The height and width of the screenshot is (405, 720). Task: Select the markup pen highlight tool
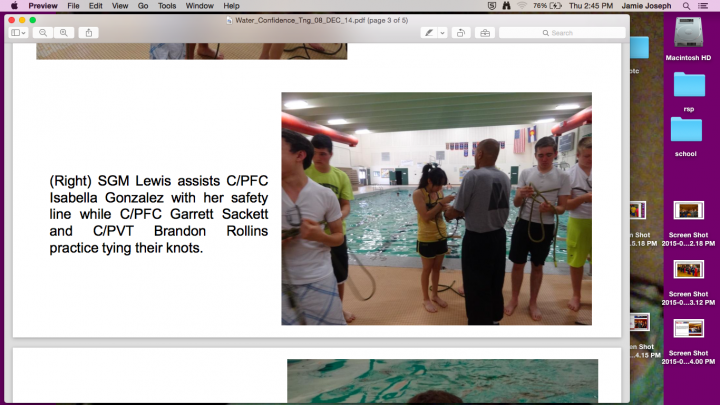(429, 33)
